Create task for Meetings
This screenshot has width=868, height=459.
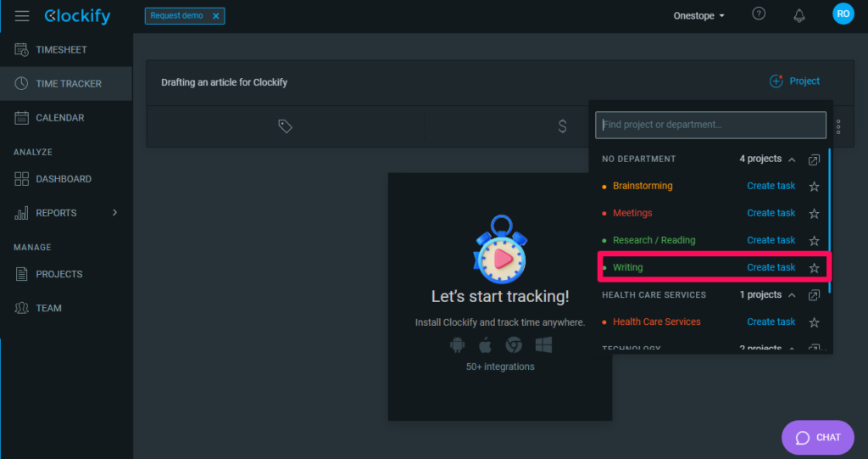click(x=771, y=213)
